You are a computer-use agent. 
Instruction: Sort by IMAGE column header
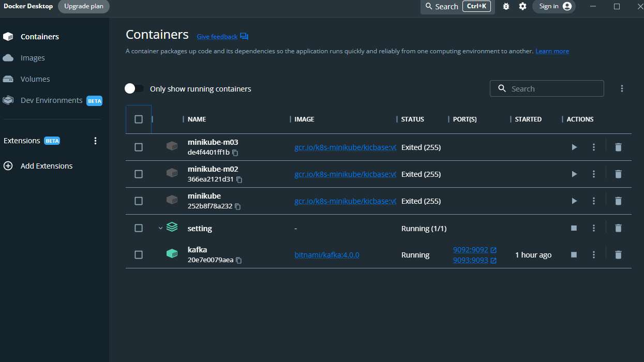(304, 119)
